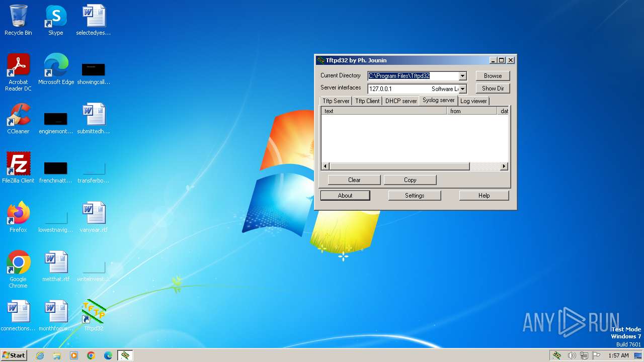This screenshot has height=362, width=644.
Task: Sort syslog list by text column
Action: 384,111
